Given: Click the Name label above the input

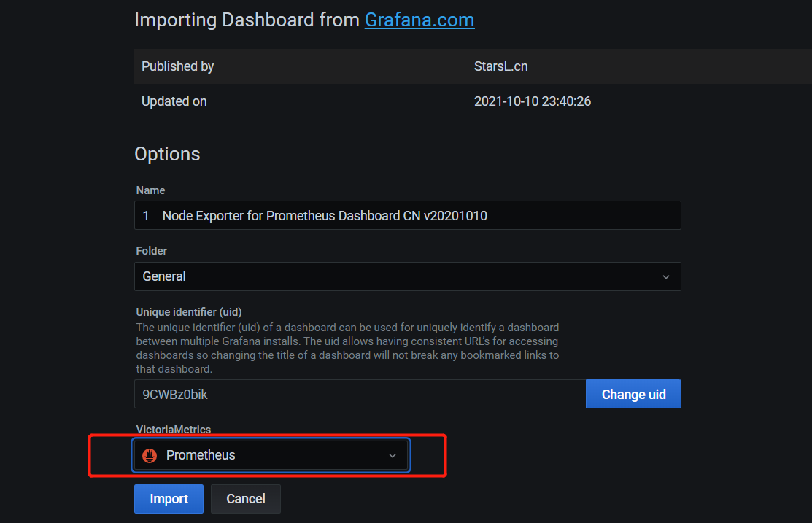Looking at the screenshot, I should tap(151, 190).
